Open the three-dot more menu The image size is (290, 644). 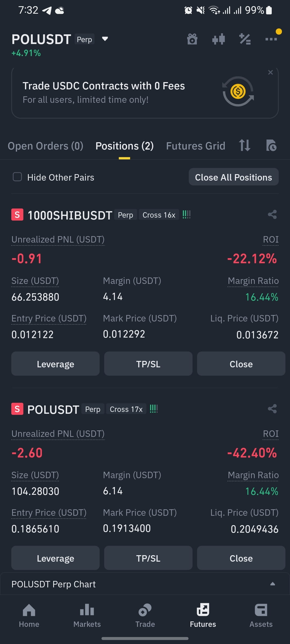click(x=271, y=39)
